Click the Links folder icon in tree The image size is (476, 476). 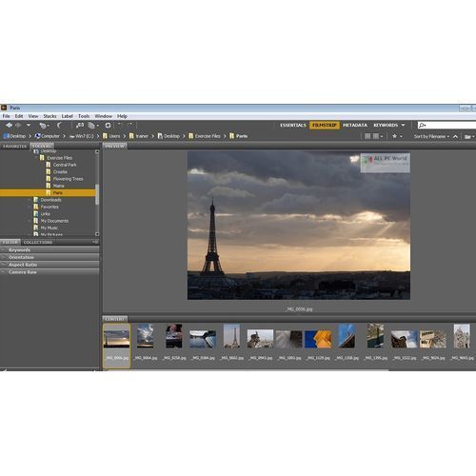[x=36, y=213]
